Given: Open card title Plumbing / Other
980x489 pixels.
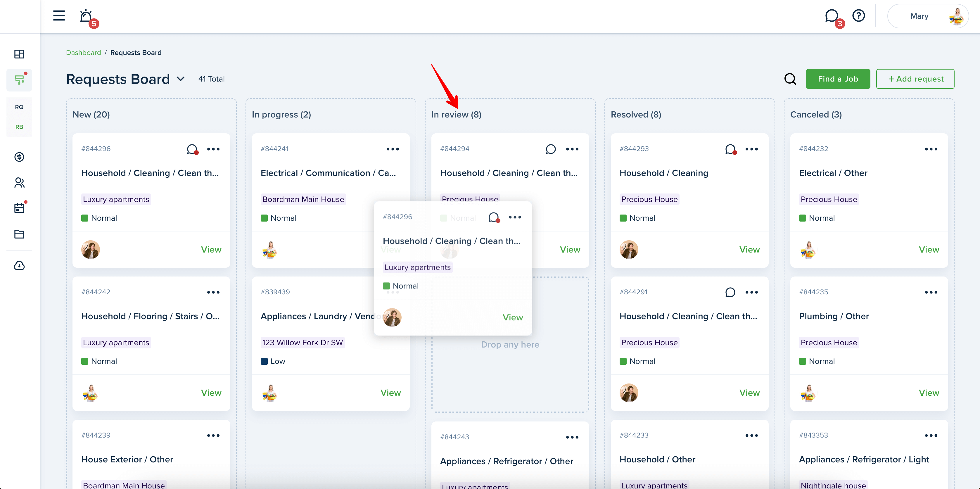Looking at the screenshot, I should 834,316.
